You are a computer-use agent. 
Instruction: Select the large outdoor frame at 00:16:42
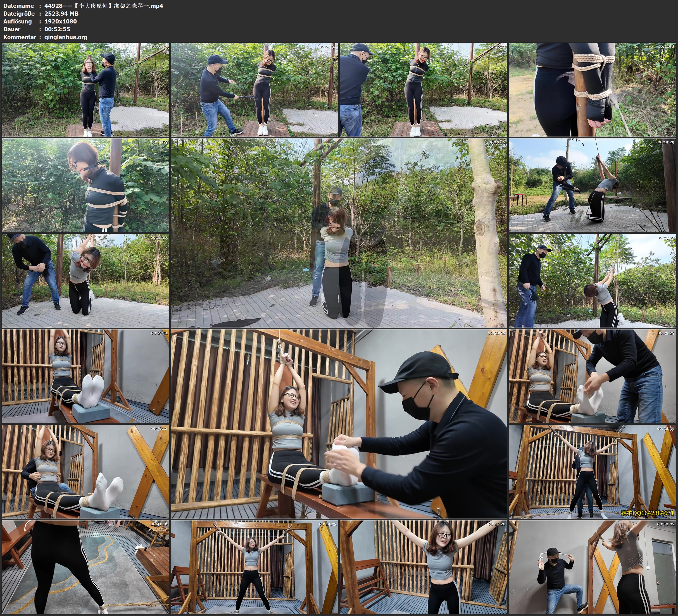[x=339, y=233]
